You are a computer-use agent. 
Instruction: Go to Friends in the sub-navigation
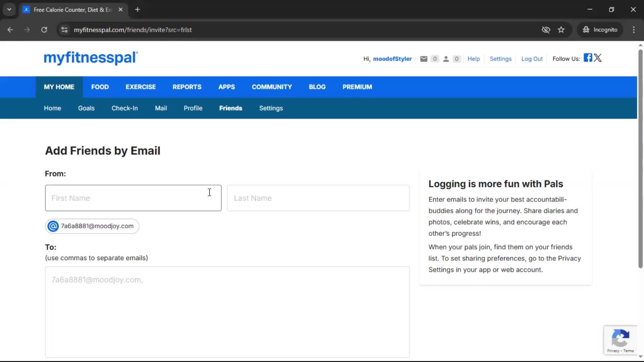pyautogui.click(x=231, y=108)
